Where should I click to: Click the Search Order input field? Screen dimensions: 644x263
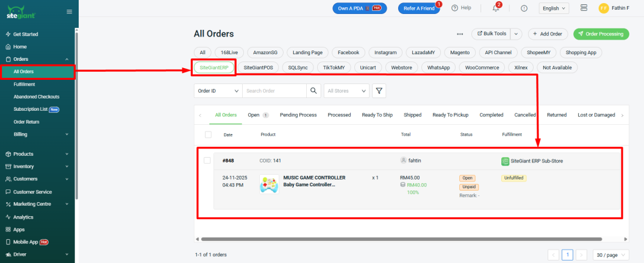(273, 91)
